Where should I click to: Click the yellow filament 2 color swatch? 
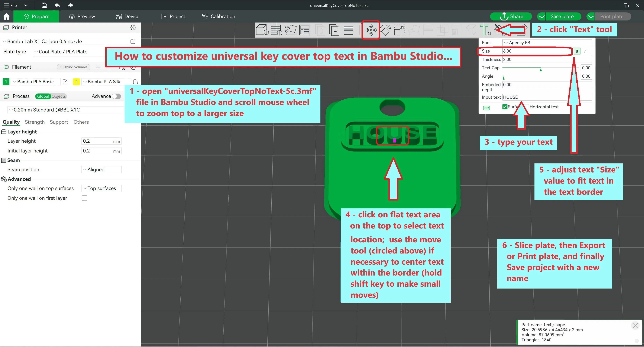point(76,82)
